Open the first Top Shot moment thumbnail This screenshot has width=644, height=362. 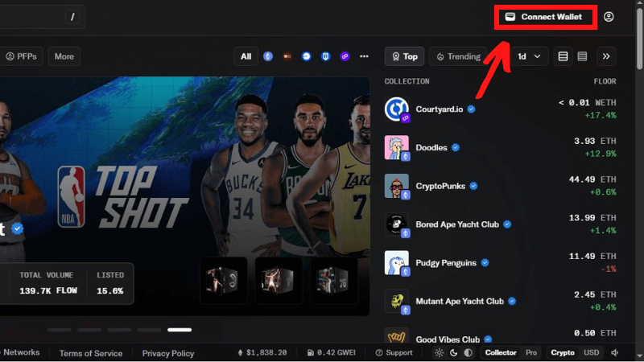tap(224, 281)
